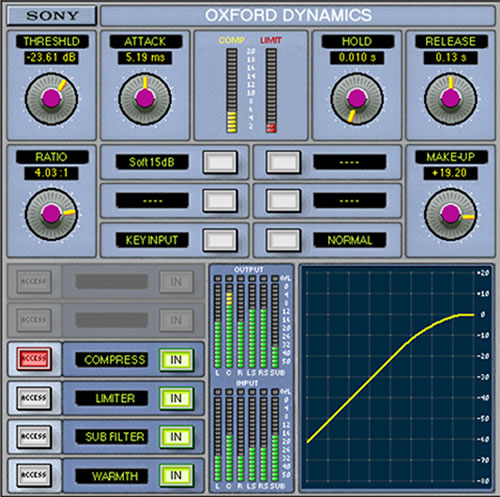Click the hold value 0.010 s
500x497 pixels.
coord(357,58)
